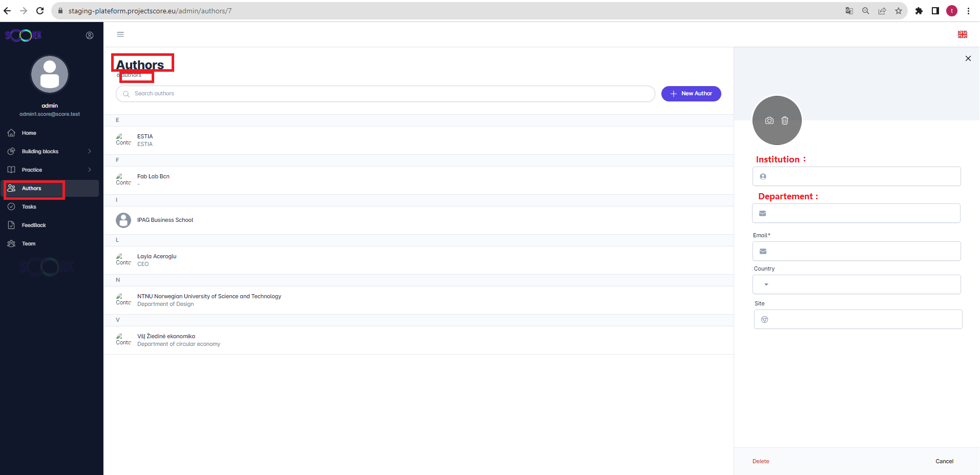Reload the page in browser
Screen dimensions: 980x475
(x=40, y=11)
